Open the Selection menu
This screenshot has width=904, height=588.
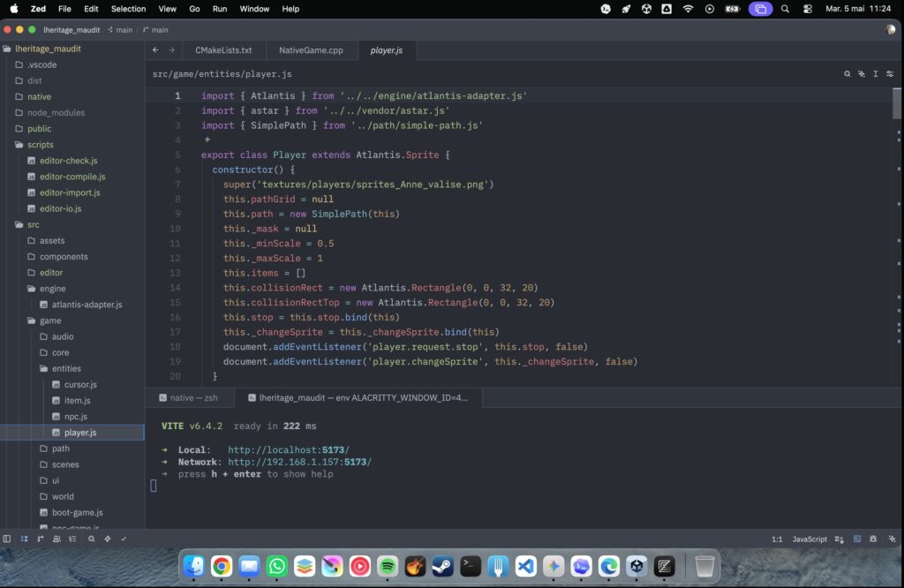128,9
